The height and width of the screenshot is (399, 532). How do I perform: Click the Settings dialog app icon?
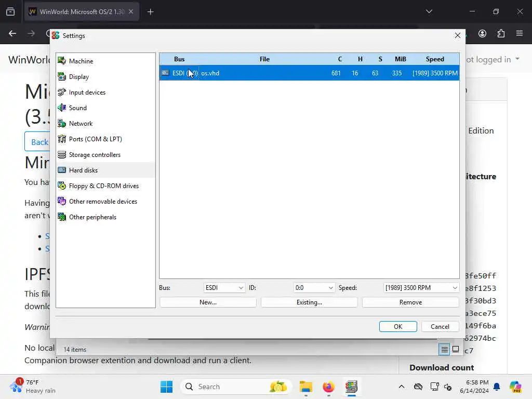point(56,35)
